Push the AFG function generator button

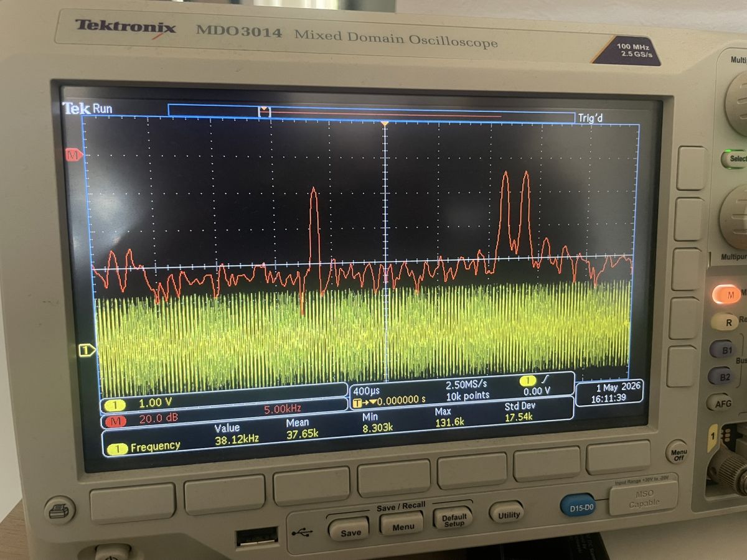pyautogui.click(x=720, y=403)
